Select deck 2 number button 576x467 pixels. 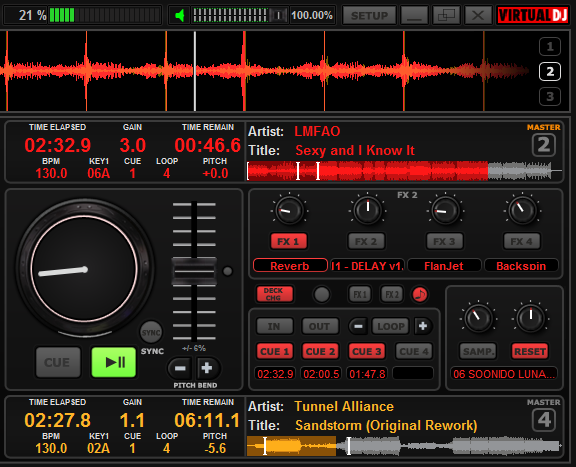coord(544,145)
